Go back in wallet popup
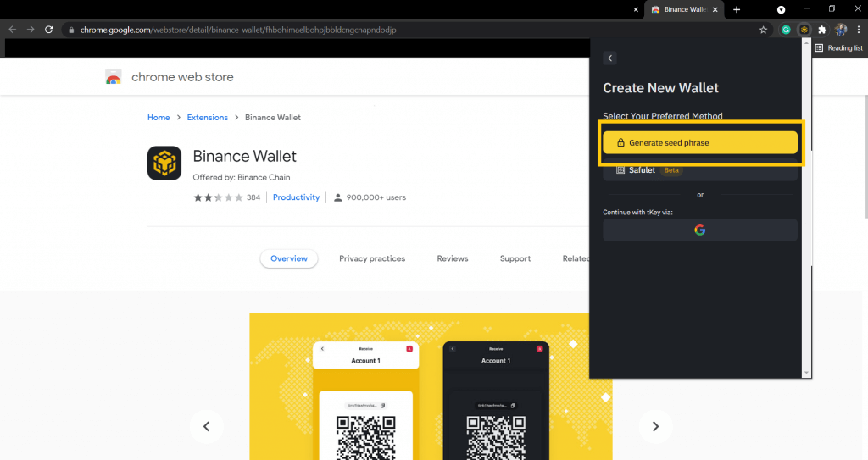The image size is (868, 460). click(x=609, y=58)
